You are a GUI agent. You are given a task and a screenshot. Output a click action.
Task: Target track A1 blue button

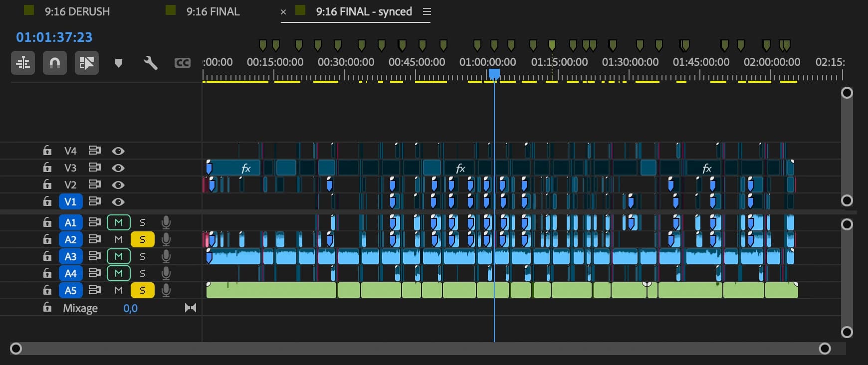70,222
